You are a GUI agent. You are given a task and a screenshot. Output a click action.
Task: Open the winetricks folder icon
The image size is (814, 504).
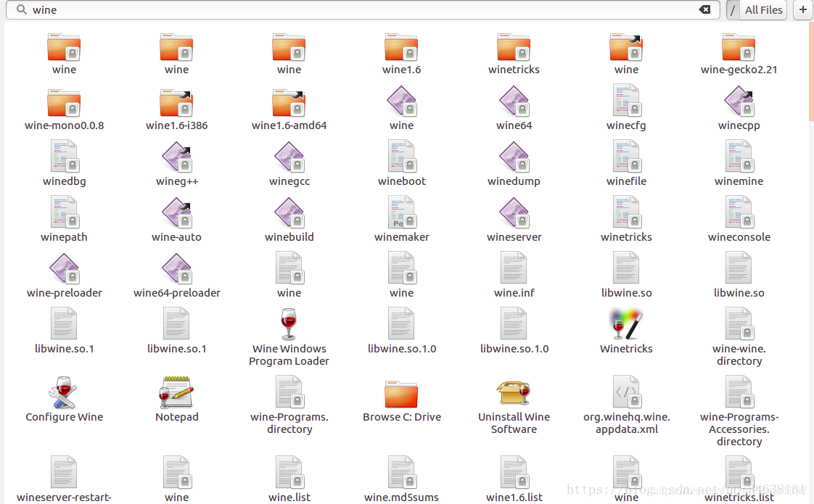click(514, 48)
